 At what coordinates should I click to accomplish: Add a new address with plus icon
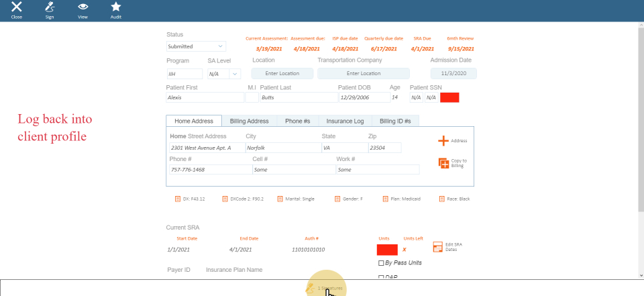pos(443,140)
